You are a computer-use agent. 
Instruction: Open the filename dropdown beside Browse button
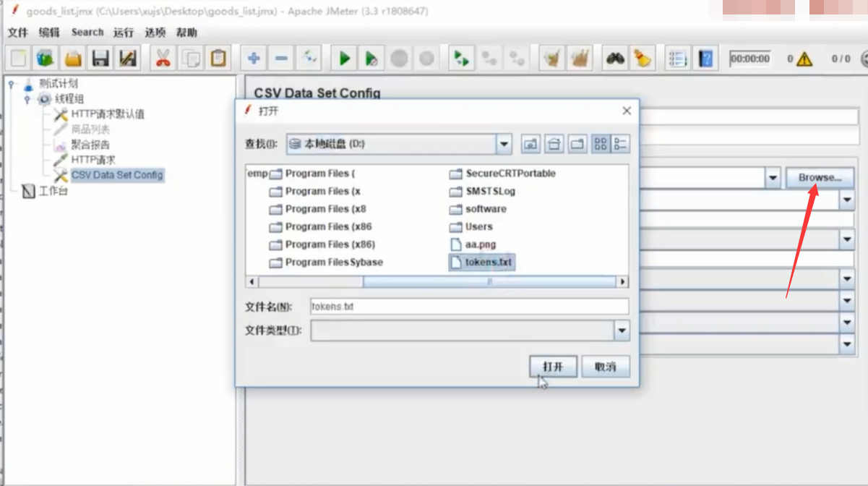[x=773, y=177]
